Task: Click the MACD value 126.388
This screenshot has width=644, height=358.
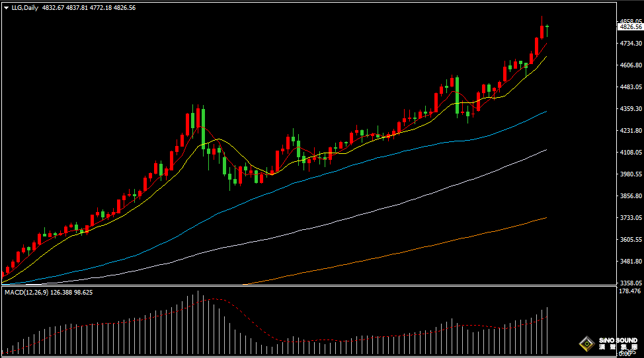Action: coord(61,293)
